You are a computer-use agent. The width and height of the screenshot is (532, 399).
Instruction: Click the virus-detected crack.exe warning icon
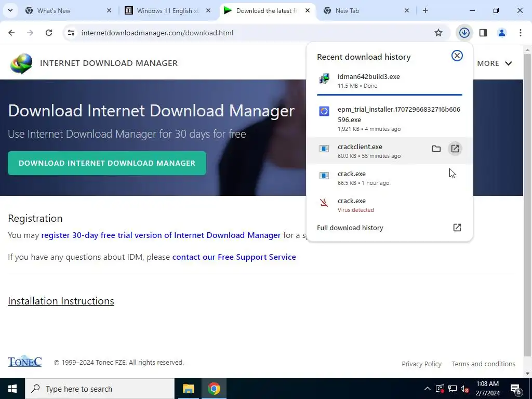[x=324, y=203]
